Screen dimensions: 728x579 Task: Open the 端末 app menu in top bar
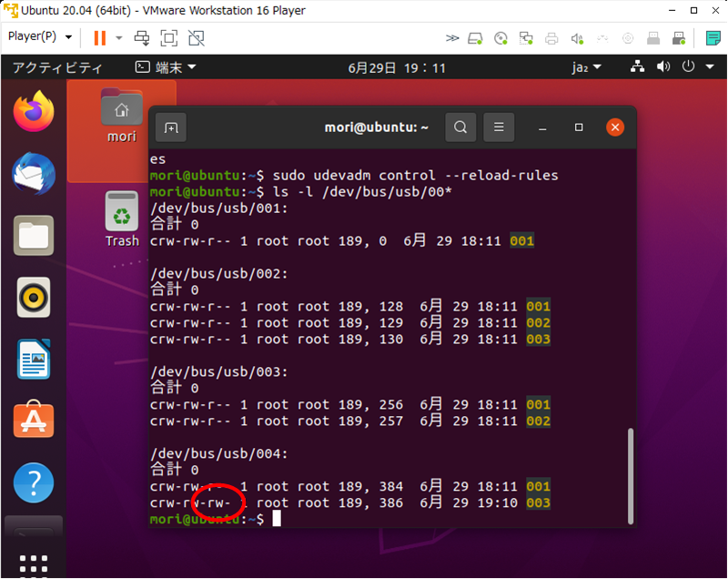(x=166, y=67)
